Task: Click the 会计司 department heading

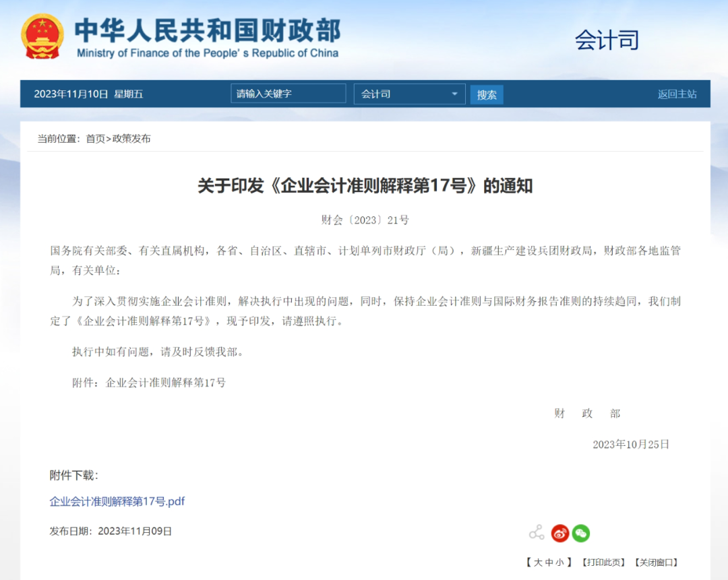Action: (607, 40)
